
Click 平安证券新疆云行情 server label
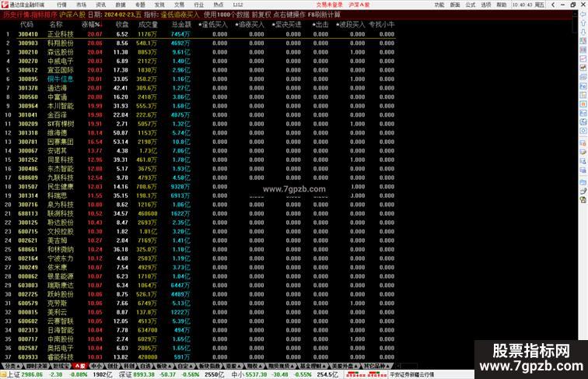[411, 374]
